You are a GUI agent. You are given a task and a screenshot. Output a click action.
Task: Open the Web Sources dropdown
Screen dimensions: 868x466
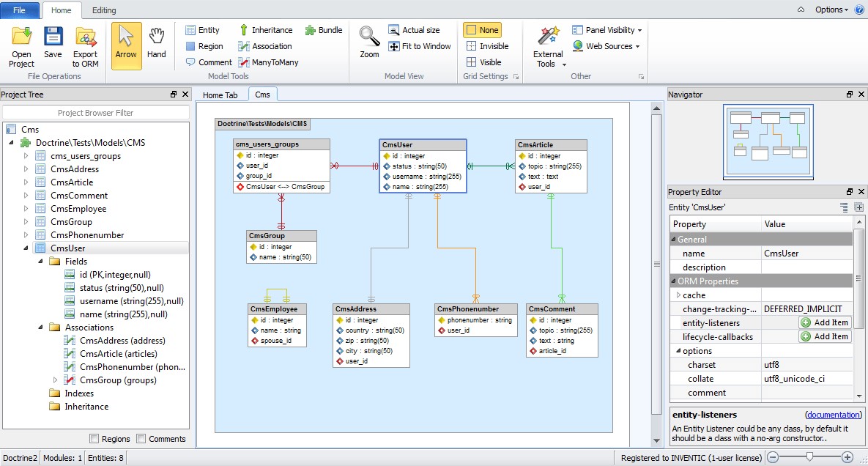606,46
